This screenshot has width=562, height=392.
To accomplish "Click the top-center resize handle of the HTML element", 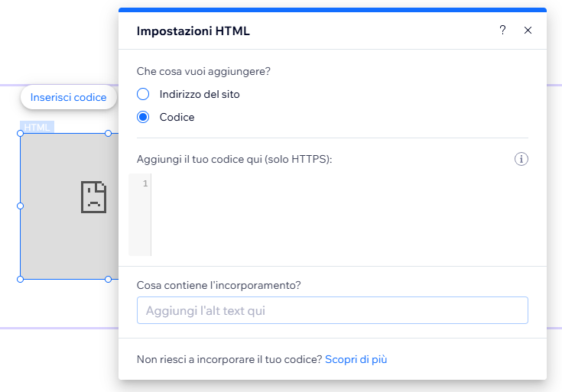I will (x=108, y=134).
